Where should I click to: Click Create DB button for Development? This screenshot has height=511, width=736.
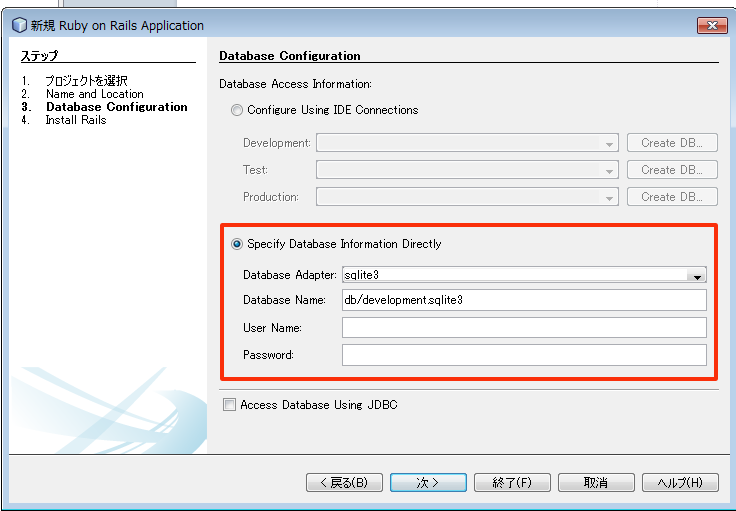coord(672,143)
